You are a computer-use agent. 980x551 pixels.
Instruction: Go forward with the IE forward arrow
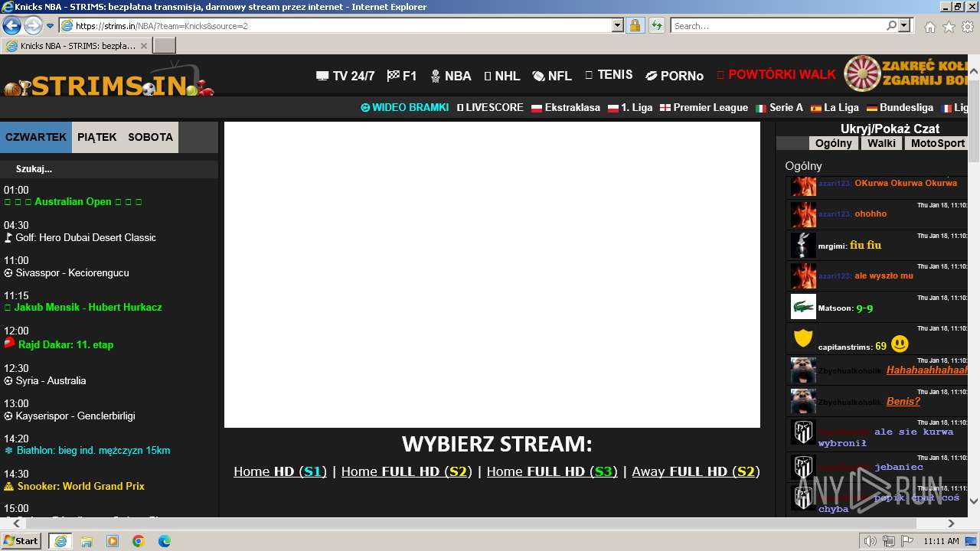(33, 25)
